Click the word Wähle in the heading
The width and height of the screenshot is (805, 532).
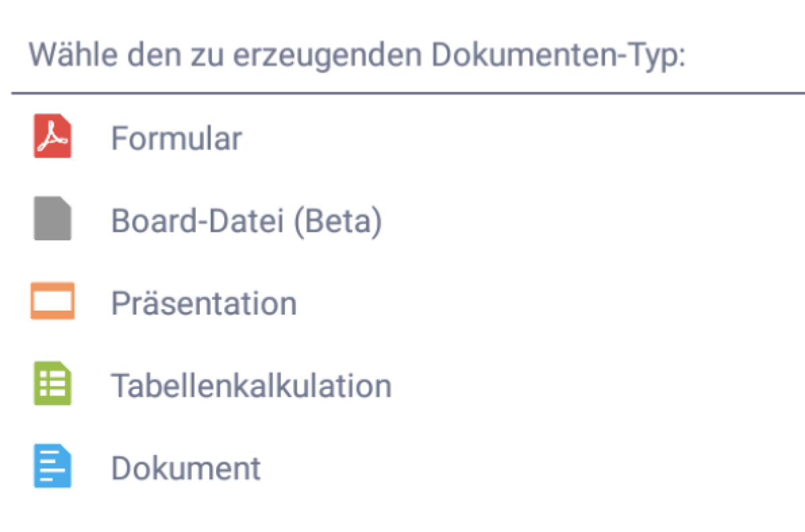point(67,56)
